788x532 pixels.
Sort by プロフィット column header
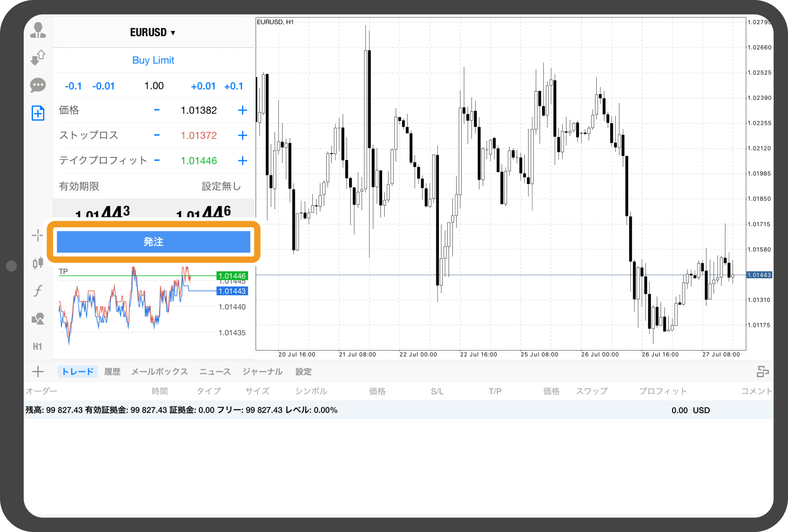(663, 391)
